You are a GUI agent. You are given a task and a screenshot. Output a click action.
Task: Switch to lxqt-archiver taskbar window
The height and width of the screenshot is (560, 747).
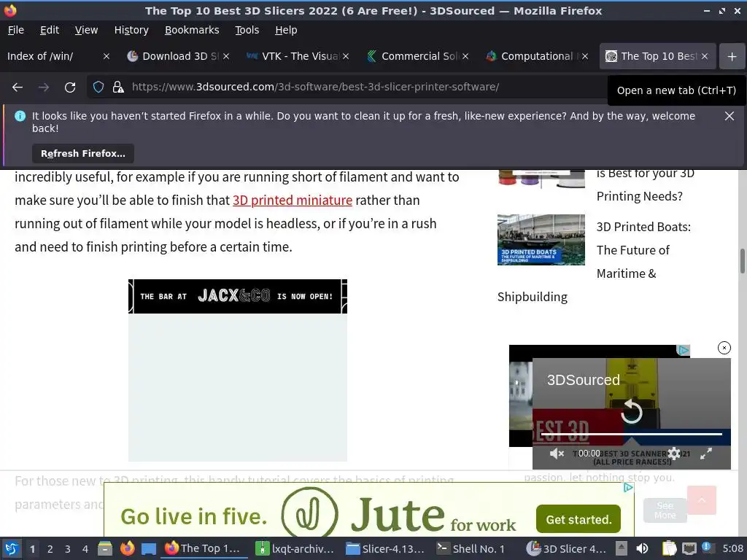[295, 548]
